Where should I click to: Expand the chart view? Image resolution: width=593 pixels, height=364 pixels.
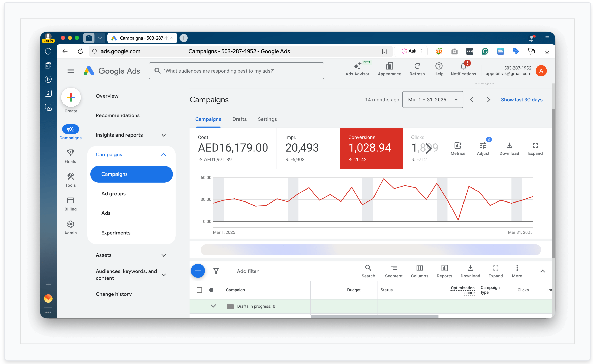[535, 149]
